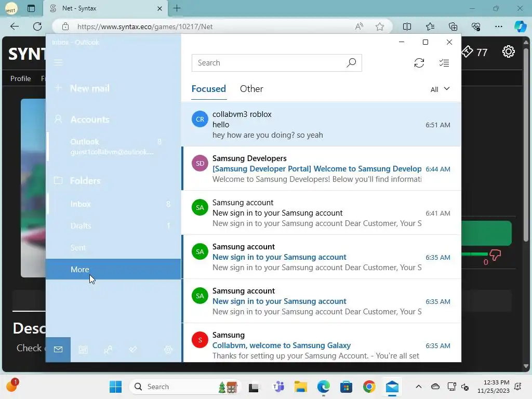Open Copilot icon in Edge
This screenshot has height=399, width=532.
[520, 26]
